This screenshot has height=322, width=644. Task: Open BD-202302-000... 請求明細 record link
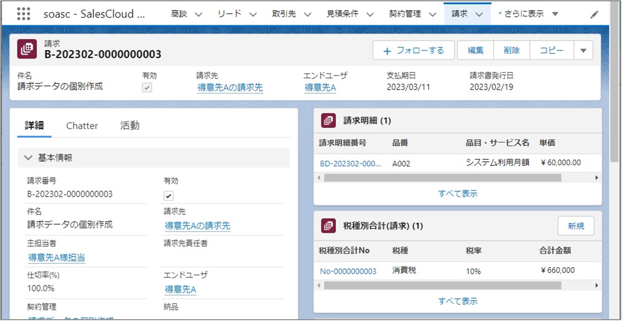[x=350, y=164]
